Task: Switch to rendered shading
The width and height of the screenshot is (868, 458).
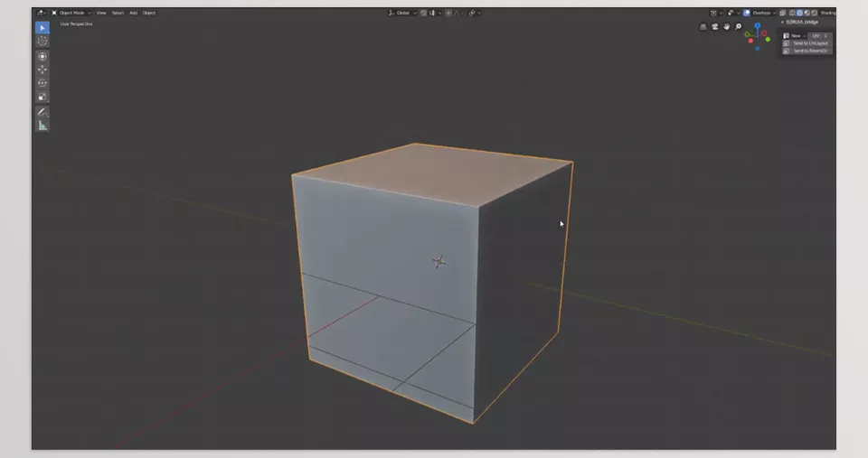Action: click(814, 13)
